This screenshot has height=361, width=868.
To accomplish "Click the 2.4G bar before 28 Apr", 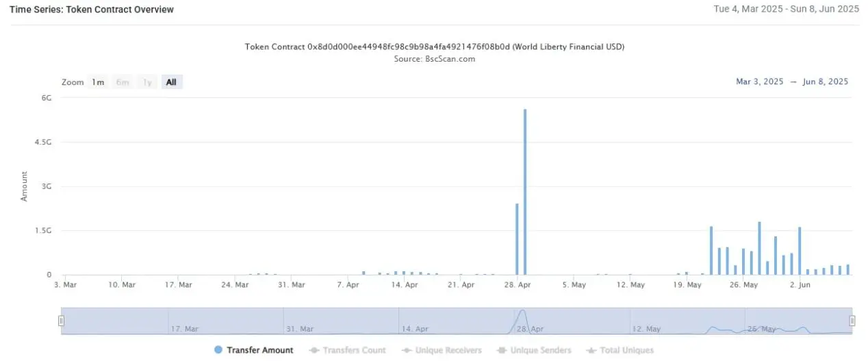I will [517, 239].
